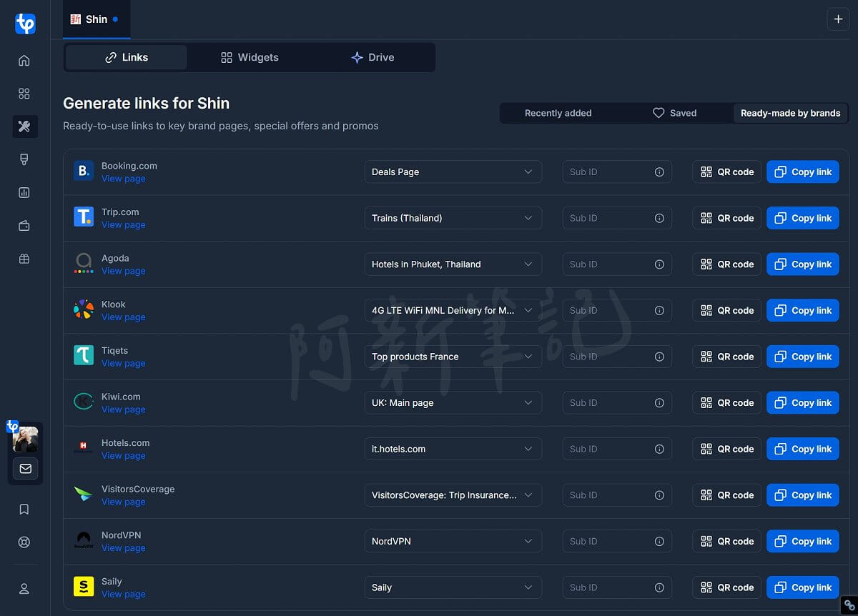Open the home icon in sidebar

(x=24, y=61)
